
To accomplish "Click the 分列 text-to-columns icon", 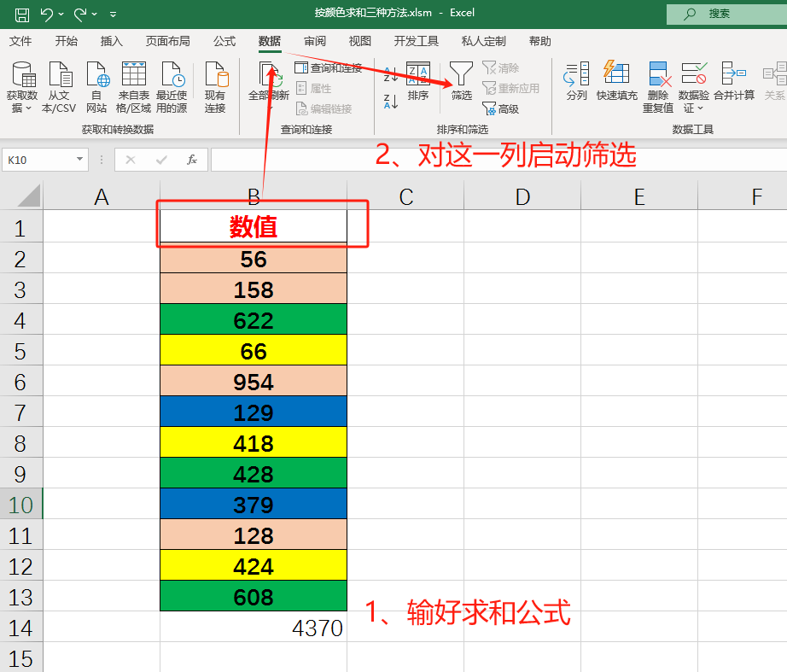I will click(x=576, y=81).
